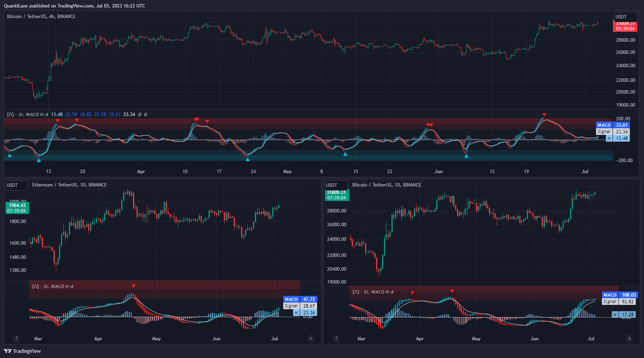Click 28000.00 on the 4h chart price axis
This screenshot has height=358, width=644.
tap(626, 40)
